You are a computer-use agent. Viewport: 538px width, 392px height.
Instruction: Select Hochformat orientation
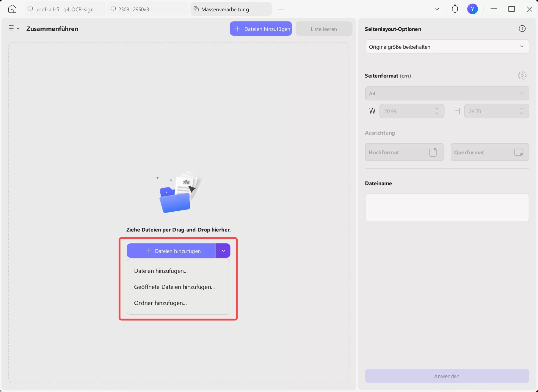pos(404,152)
